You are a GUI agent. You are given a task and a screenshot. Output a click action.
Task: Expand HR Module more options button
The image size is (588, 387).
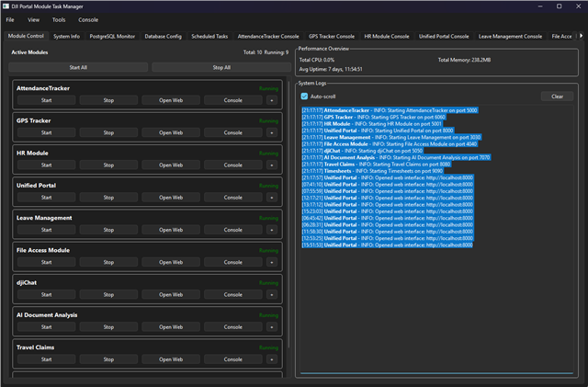272,165
